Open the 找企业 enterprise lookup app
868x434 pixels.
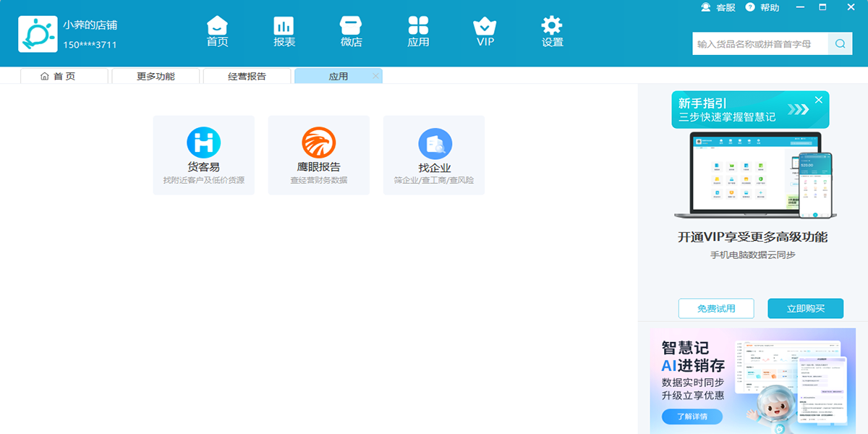pos(433,155)
